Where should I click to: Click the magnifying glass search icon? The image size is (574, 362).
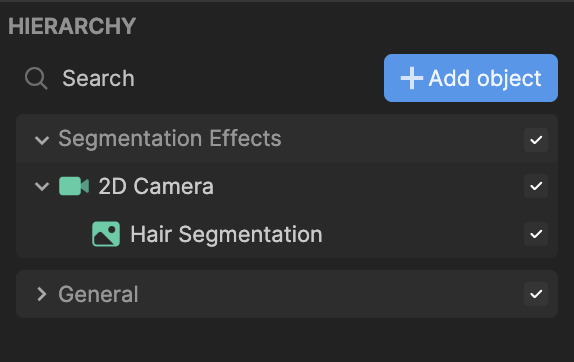click(x=36, y=78)
